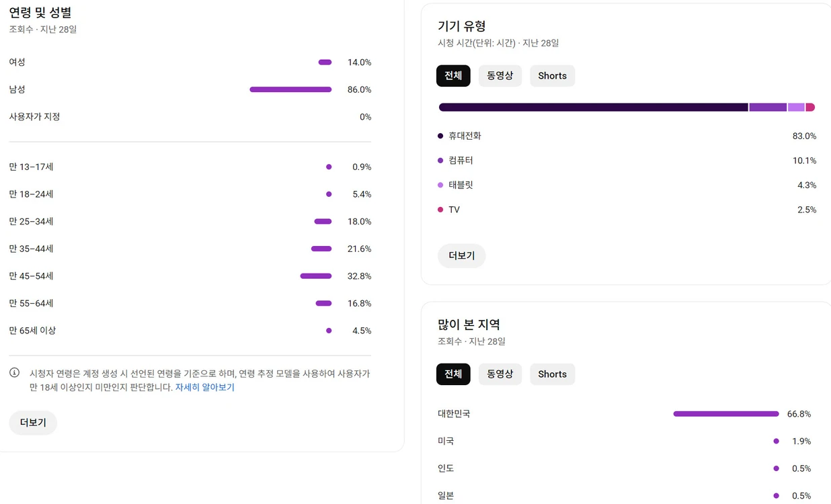Click the 여성 label

[17, 62]
